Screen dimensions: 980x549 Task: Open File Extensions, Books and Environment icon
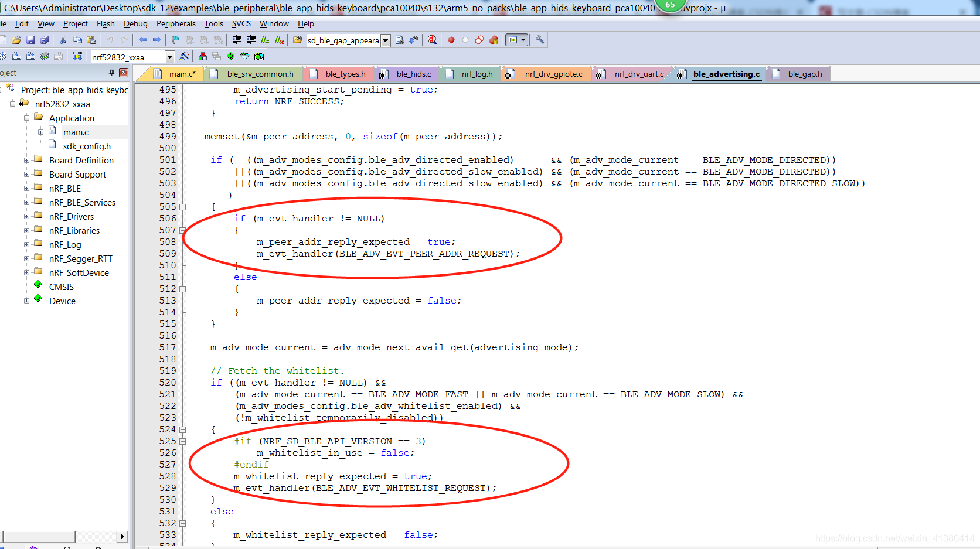[203, 56]
